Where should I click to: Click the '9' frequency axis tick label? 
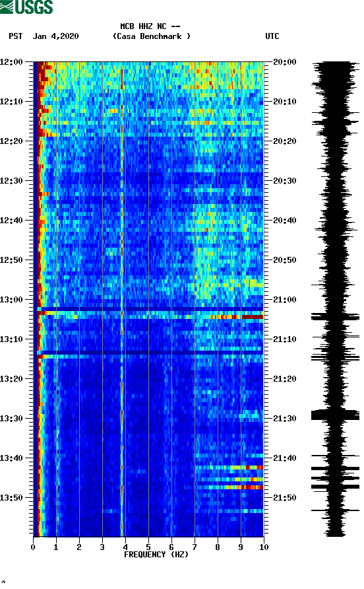(241, 547)
